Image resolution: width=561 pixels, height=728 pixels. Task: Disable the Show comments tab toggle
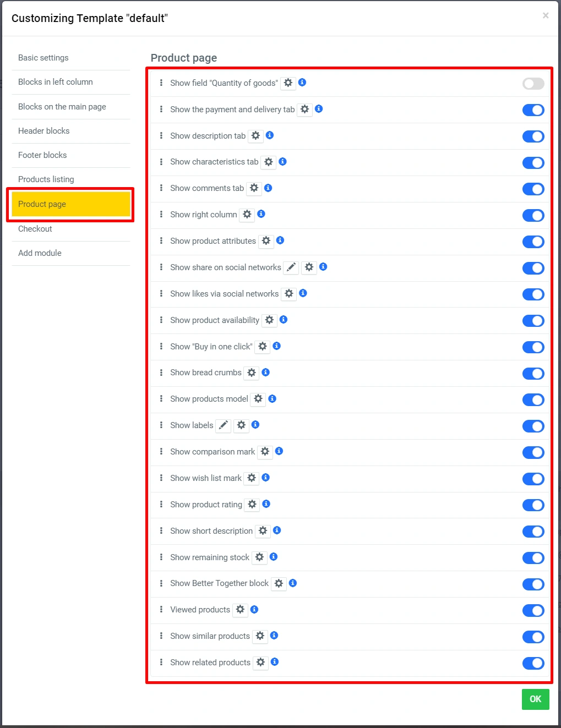[533, 189]
